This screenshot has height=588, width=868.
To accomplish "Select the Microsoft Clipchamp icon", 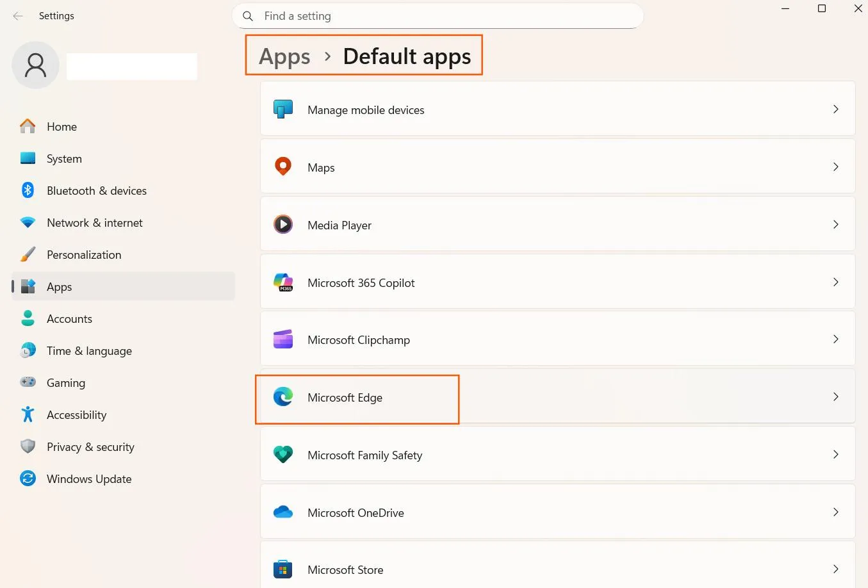I will coord(283,339).
